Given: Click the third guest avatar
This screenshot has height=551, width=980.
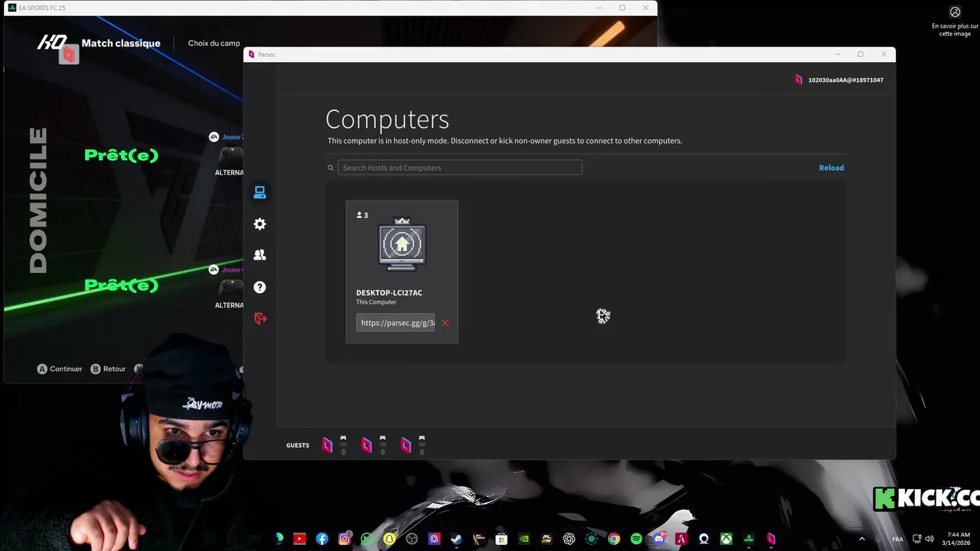Looking at the screenshot, I should click(406, 445).
